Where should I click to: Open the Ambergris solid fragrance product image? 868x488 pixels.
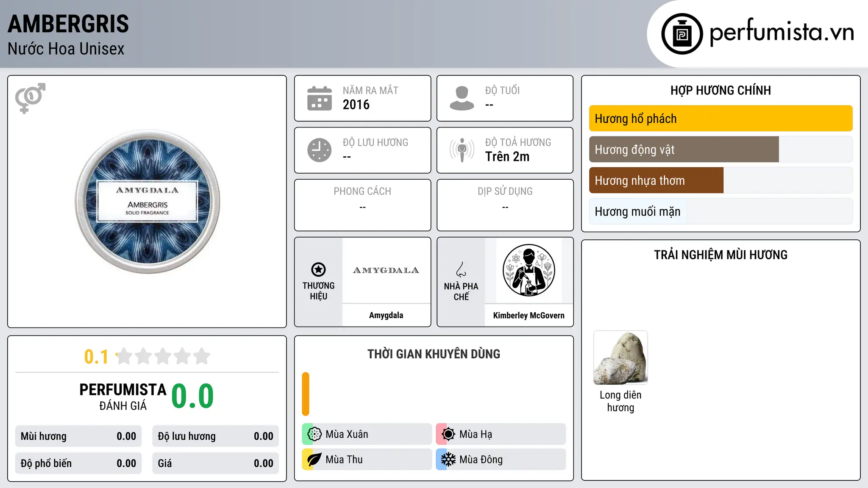147,202
